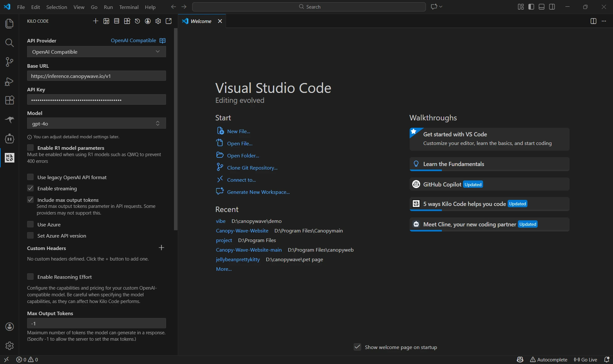
Task: Uncheck Show welcome page on startup
Action: 357,347
